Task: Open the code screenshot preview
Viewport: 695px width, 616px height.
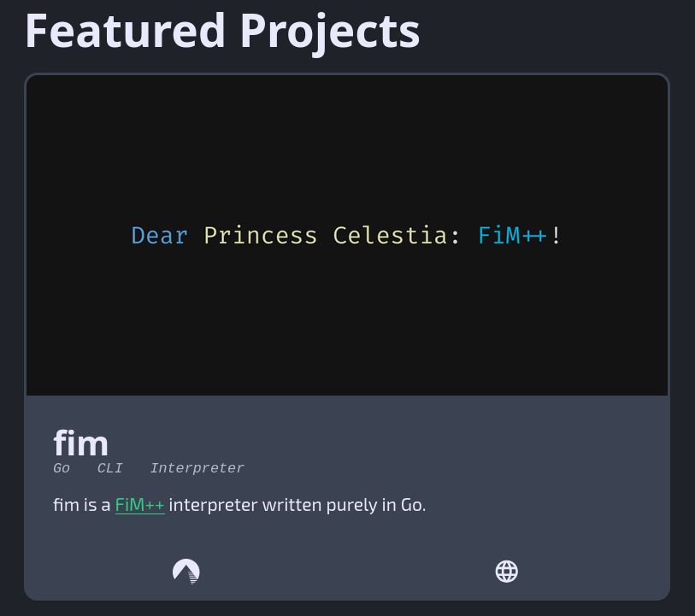Action: pyautogui.click(x=346, y=235)
